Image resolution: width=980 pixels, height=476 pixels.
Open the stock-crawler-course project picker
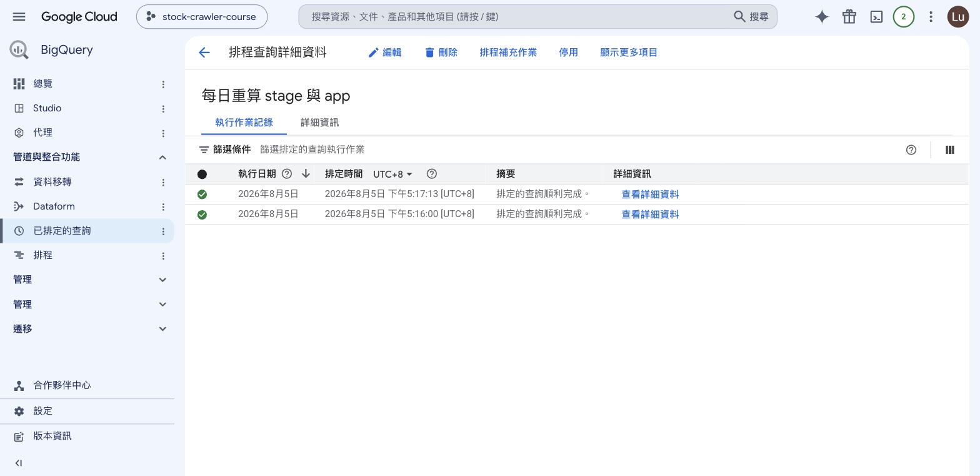(202, 17)
